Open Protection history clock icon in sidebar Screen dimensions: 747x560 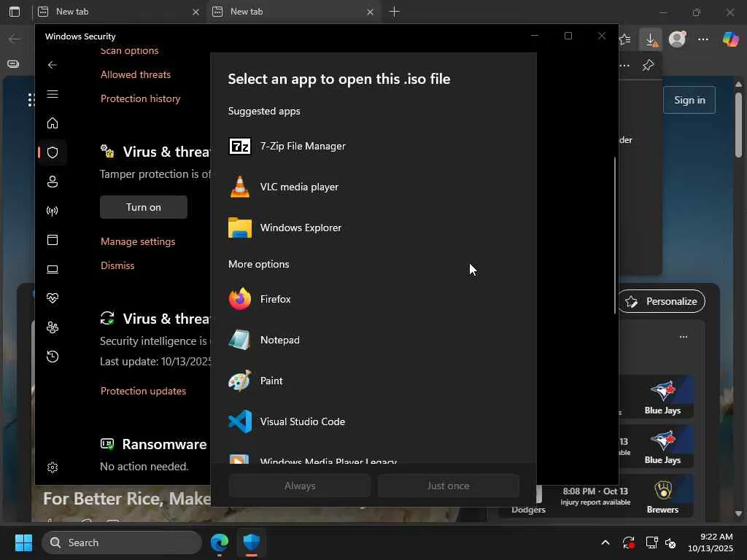pyautogui.click(x=53, y=356)
